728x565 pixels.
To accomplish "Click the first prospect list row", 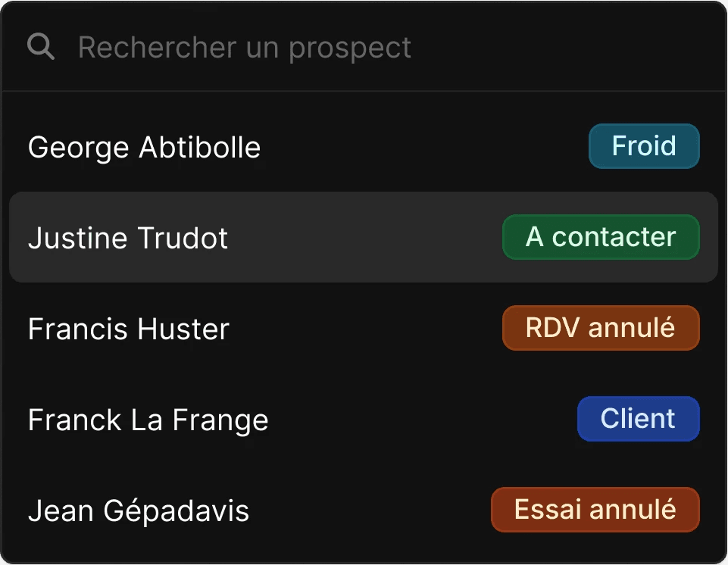I will coord(364,145).
